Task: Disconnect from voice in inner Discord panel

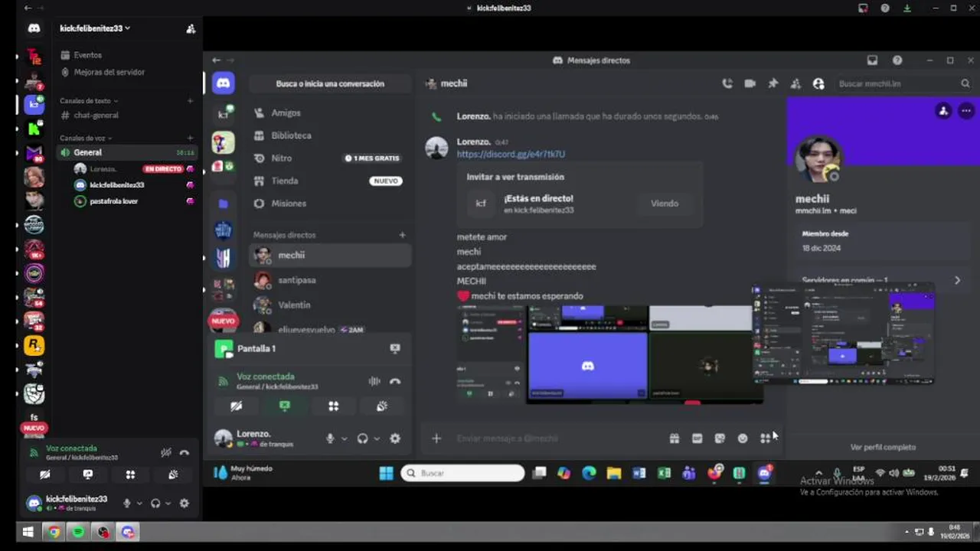Action: 395,381
